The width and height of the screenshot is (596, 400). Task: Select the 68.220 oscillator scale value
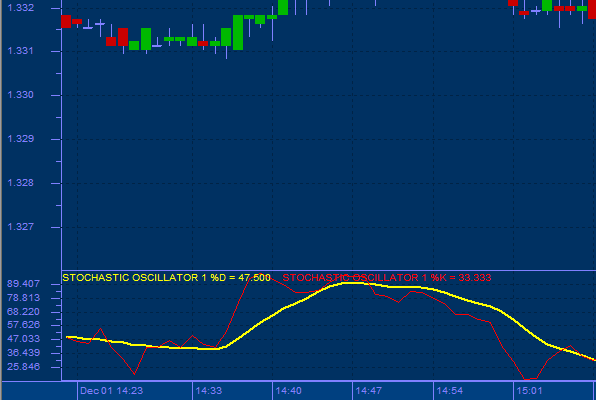23,312
